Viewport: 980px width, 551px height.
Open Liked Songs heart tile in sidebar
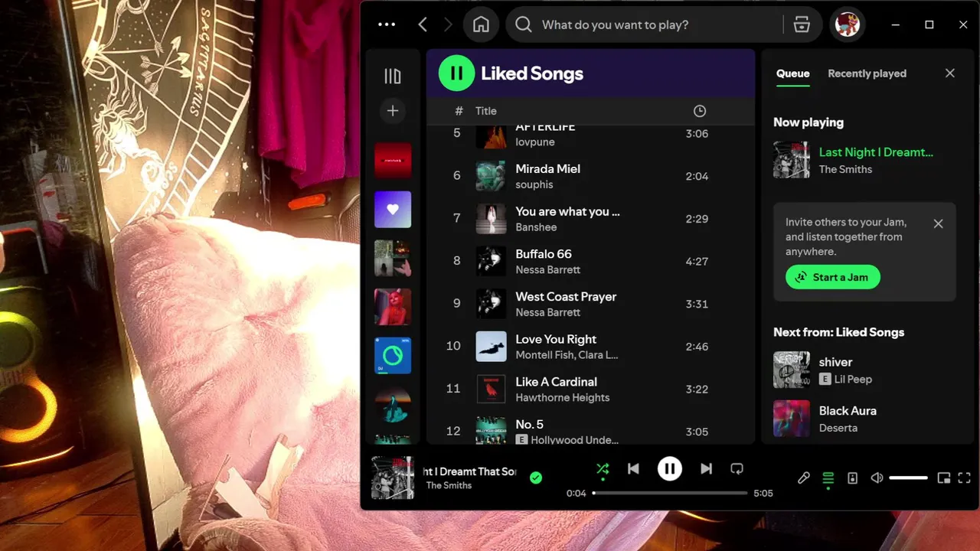tap(393, 210)
